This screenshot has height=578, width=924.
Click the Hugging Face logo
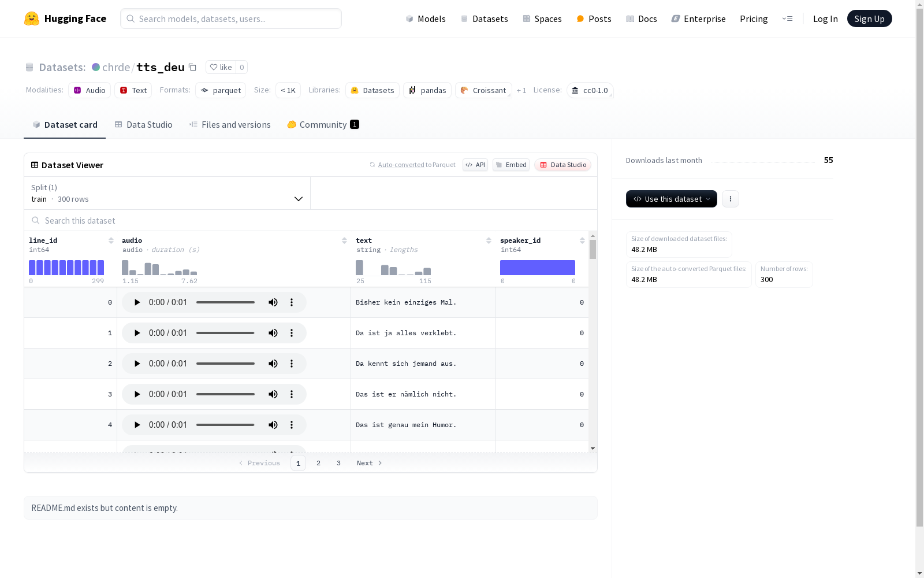(x=65, y=18)
